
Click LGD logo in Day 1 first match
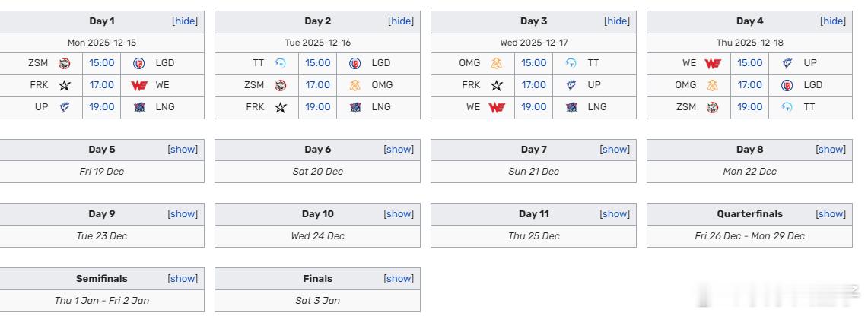(138, 63)
